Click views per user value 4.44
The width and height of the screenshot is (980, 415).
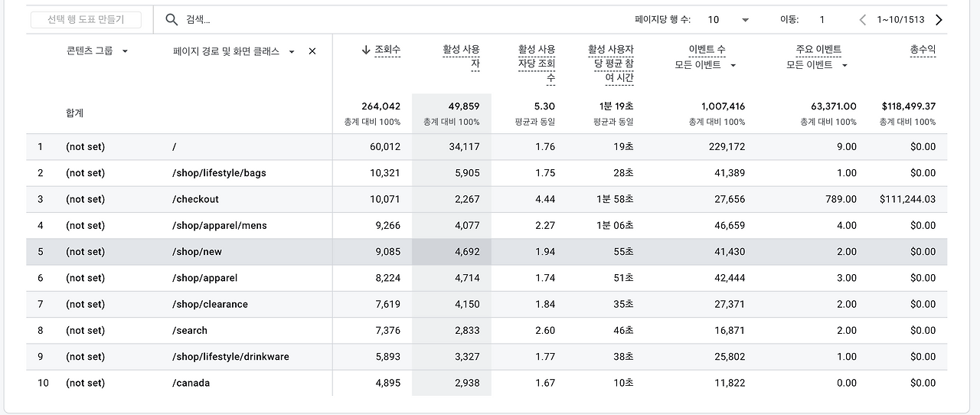pos(545,199)
